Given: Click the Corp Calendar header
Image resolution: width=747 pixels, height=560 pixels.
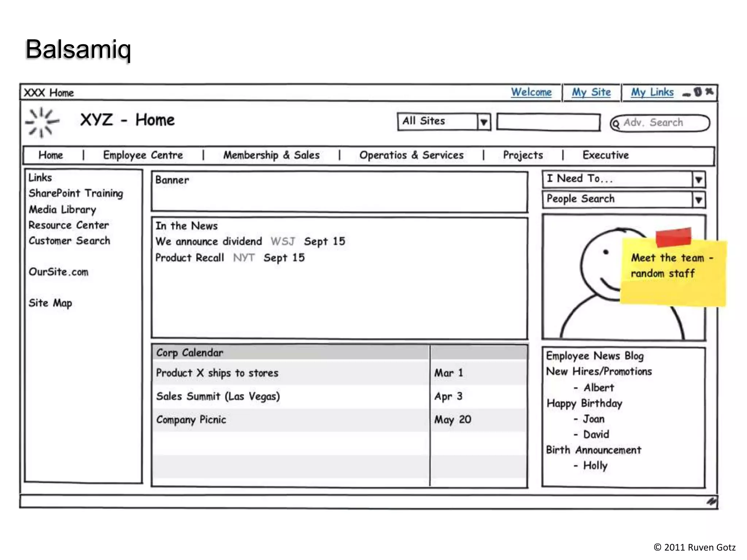Looking at the screenshot, I should pos(190,353).
